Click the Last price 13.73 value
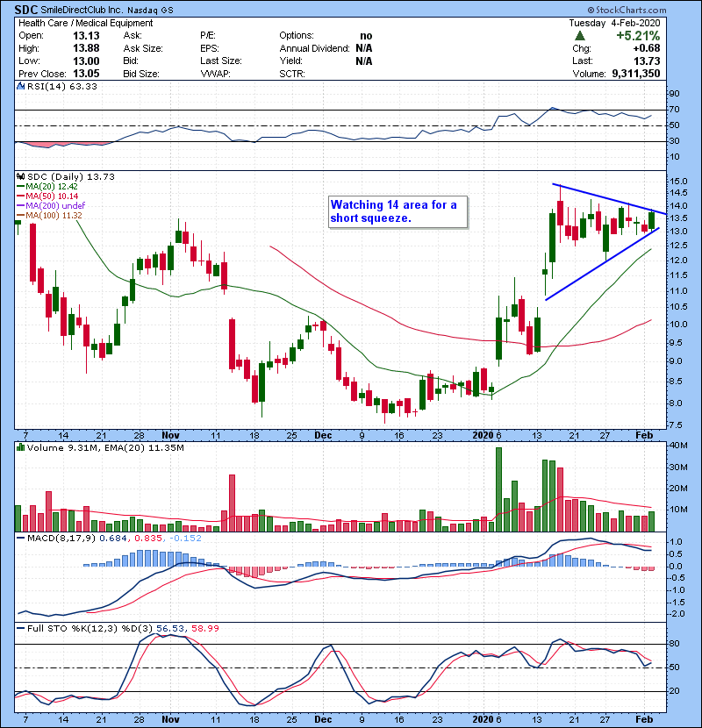The height and width of the screenshot is (728, 702). click(x=647, y=61)
